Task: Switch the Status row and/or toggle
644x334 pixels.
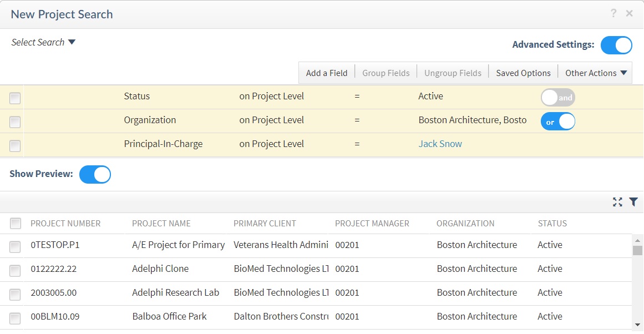Action: (557, 98)
